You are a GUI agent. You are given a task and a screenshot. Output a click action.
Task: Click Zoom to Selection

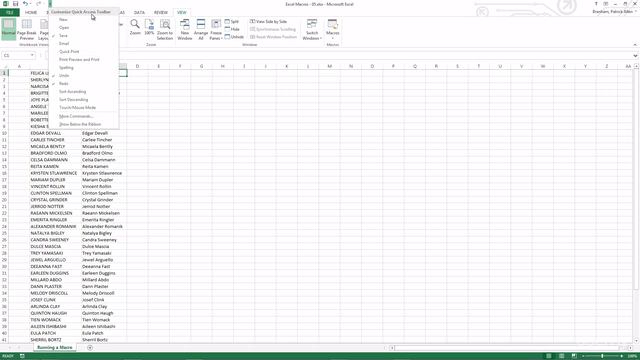165,29
